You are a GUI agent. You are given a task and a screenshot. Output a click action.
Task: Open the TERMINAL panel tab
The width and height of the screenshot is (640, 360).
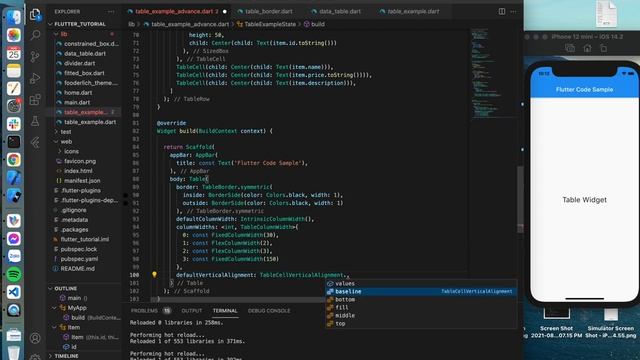pyautogui.click(x=225, y=311)
